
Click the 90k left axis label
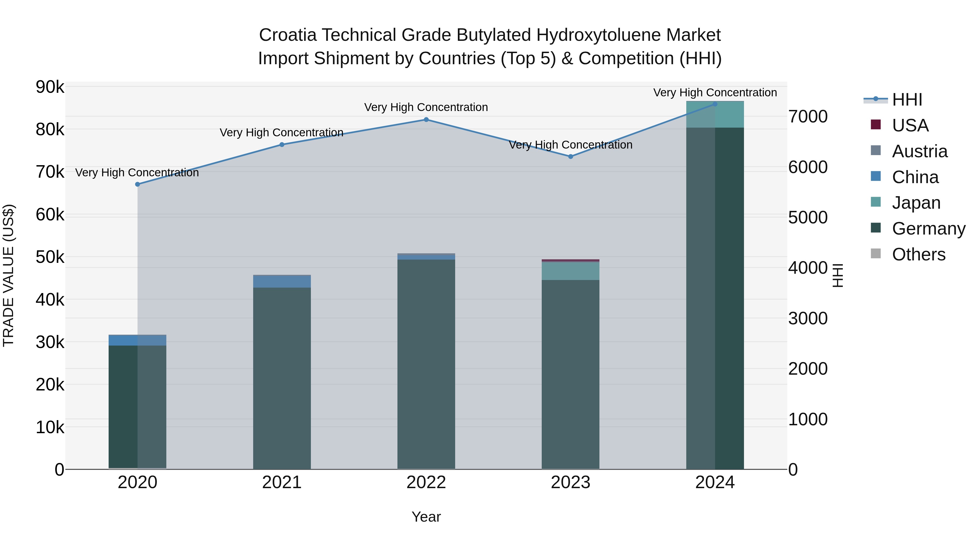(x=50, y=87)
